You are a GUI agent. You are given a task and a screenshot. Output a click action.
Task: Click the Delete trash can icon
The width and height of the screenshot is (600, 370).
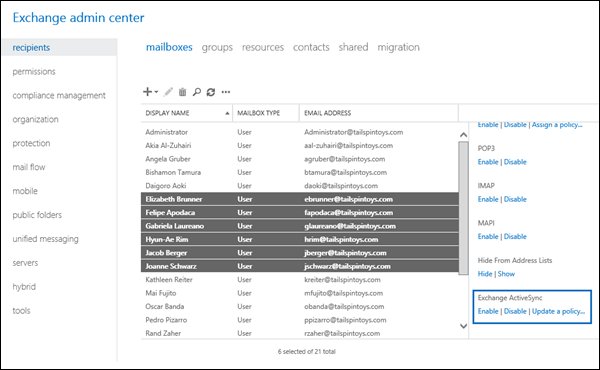click(x=183, y=92)
